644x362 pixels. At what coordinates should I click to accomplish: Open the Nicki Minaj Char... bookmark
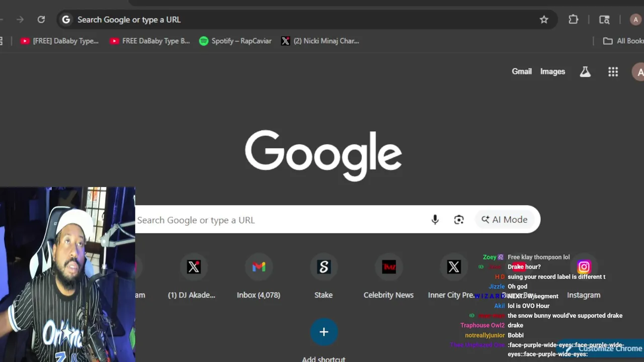pyautogui.click(x=320, y=41)
